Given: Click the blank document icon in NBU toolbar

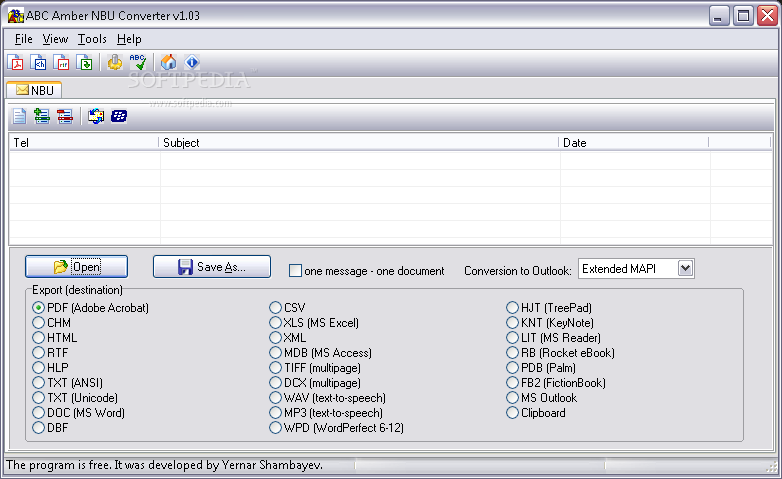Looking at the screenshot, I should pyautogui.click(x=19, y=116).
